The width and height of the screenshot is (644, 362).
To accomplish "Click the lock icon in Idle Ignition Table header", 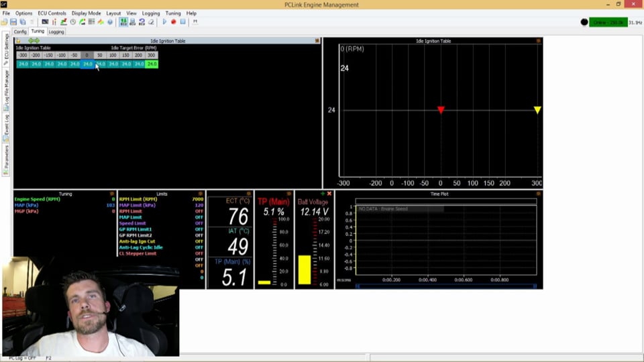I will [x=18, y=41].
